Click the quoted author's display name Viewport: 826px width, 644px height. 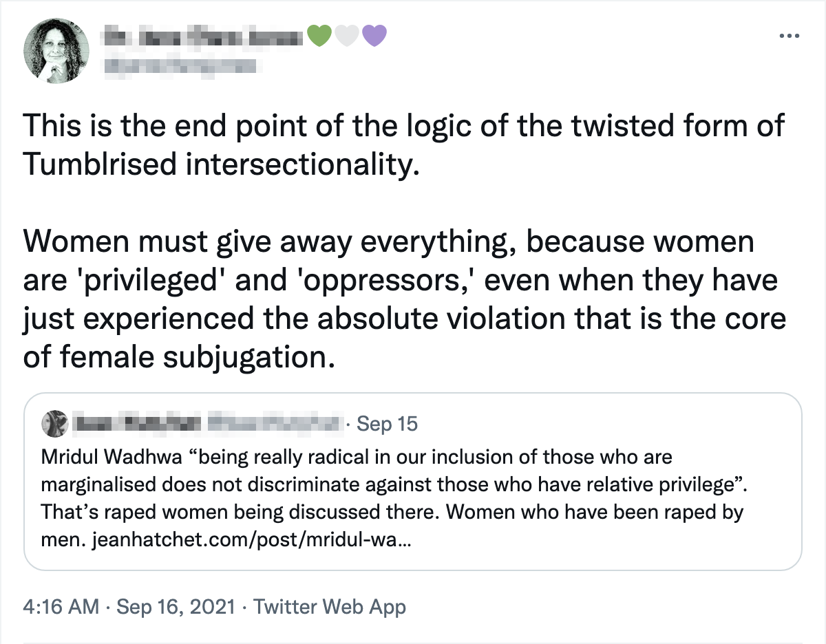click(138, 423)
